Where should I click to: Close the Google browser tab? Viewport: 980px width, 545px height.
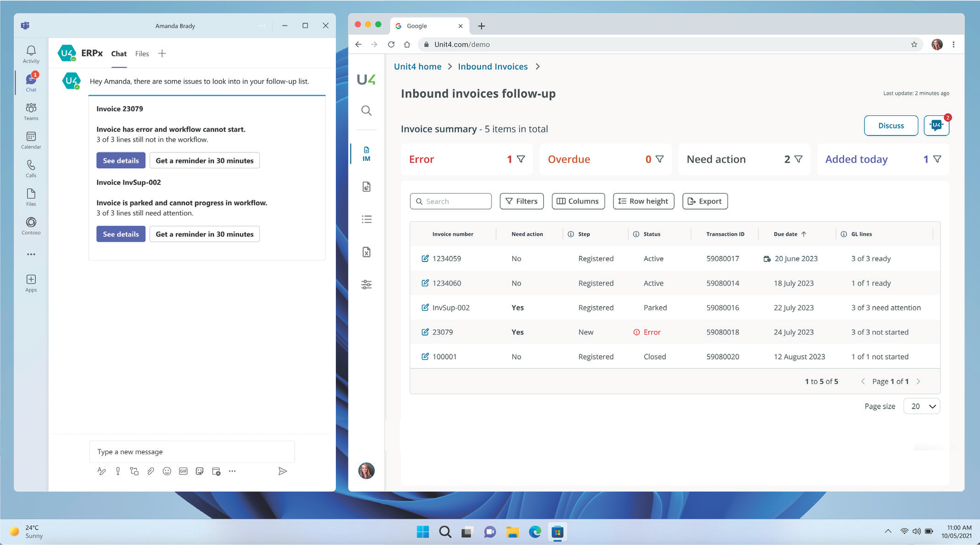[x=460, y=26]
